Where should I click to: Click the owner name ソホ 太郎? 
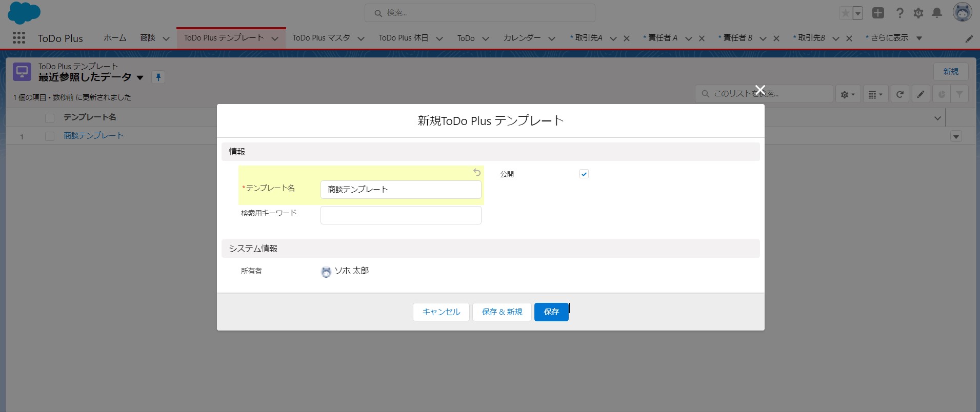coord(352,271)
